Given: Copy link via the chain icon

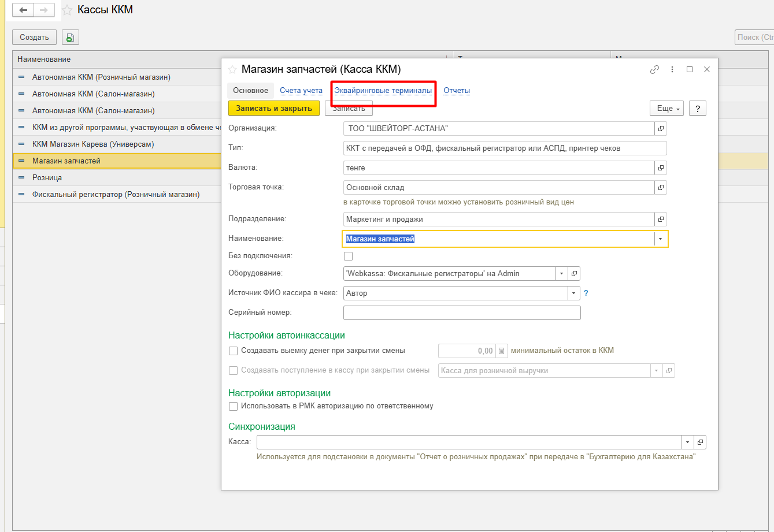Looking at the screenshot, I should point(654,69).
